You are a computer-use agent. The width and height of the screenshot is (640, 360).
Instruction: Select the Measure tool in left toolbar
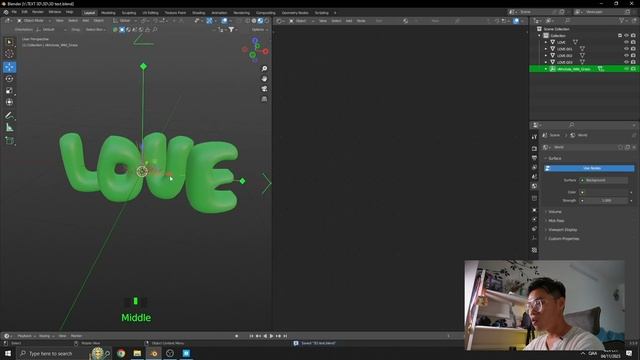9,128
